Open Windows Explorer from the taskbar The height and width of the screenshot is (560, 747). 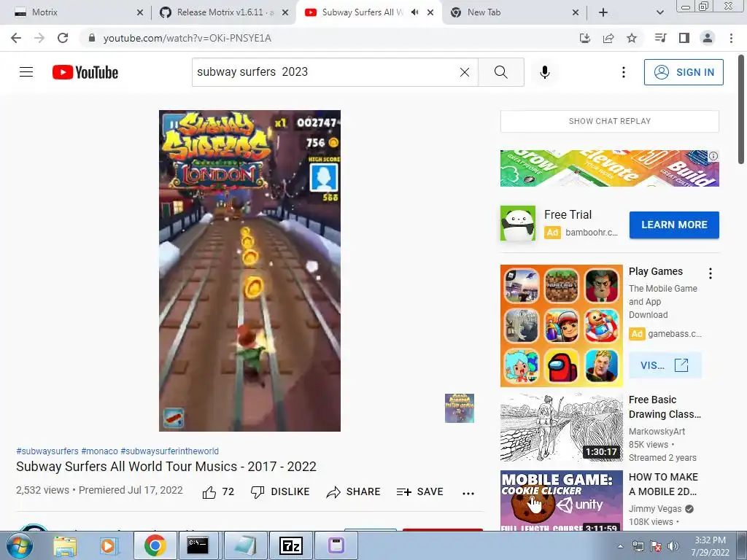65,545
